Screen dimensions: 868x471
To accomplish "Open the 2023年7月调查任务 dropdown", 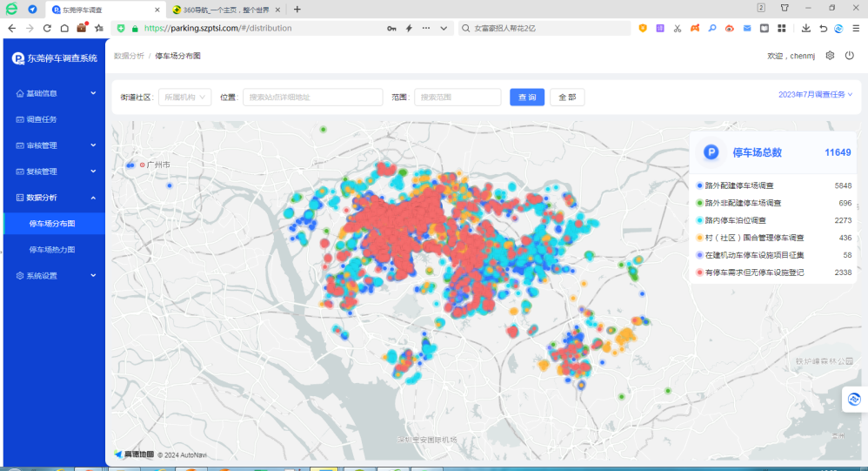I will coord(815,94).
